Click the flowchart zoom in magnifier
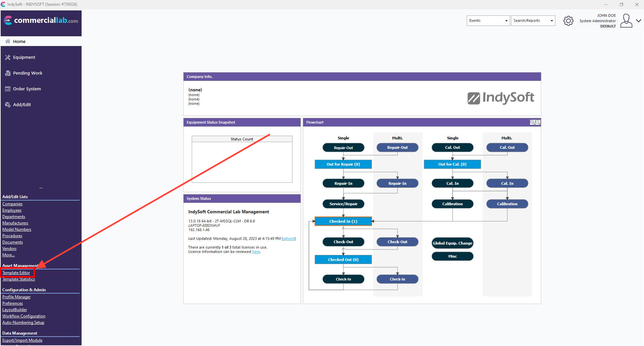Viewport: 644px width, 346px height. coord(532,122)
